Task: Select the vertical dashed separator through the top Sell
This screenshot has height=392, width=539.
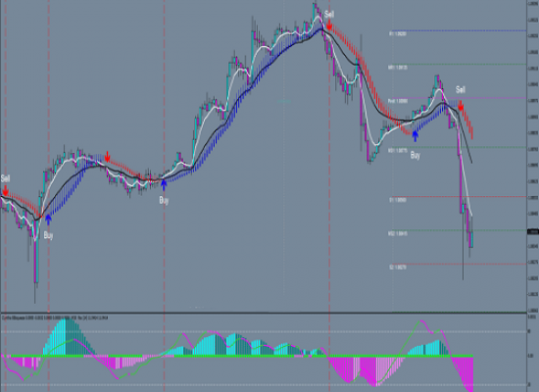Action: coord(329,196)
